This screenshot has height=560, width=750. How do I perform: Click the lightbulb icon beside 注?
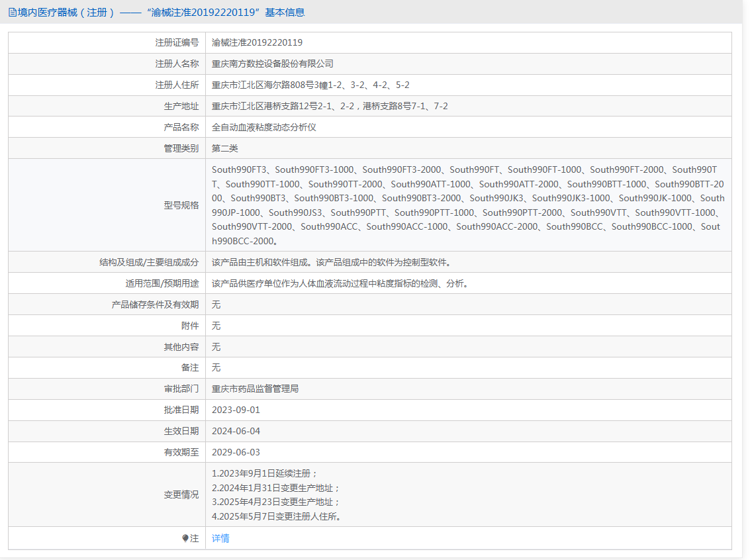(x=185, y=538)
